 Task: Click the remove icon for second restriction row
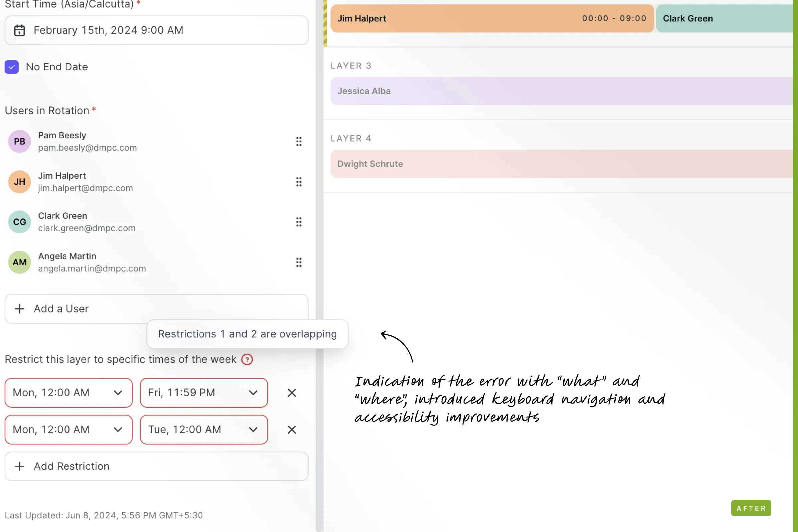point(292,429)
